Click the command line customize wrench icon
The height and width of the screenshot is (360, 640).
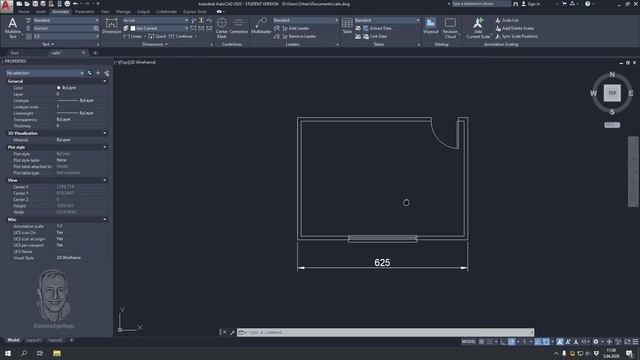tap(232, 332)
